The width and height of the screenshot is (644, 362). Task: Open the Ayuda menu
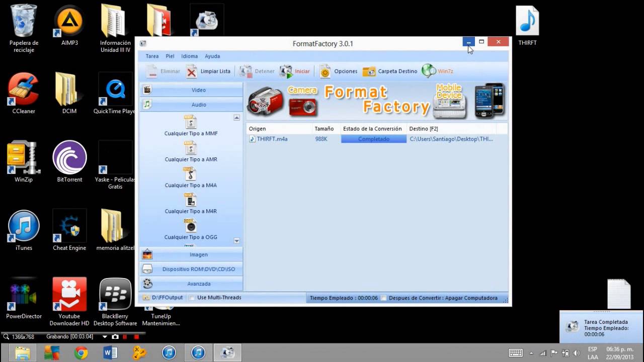212,56
